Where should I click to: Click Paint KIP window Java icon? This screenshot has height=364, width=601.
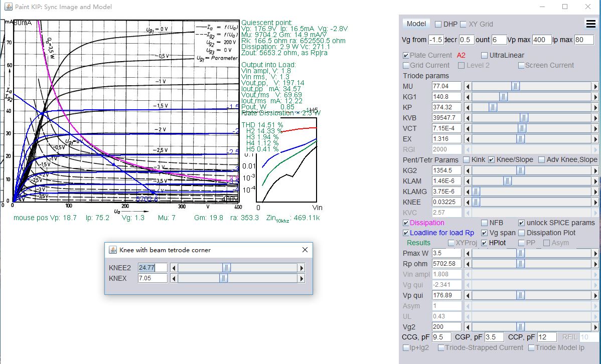pos(8,7)
